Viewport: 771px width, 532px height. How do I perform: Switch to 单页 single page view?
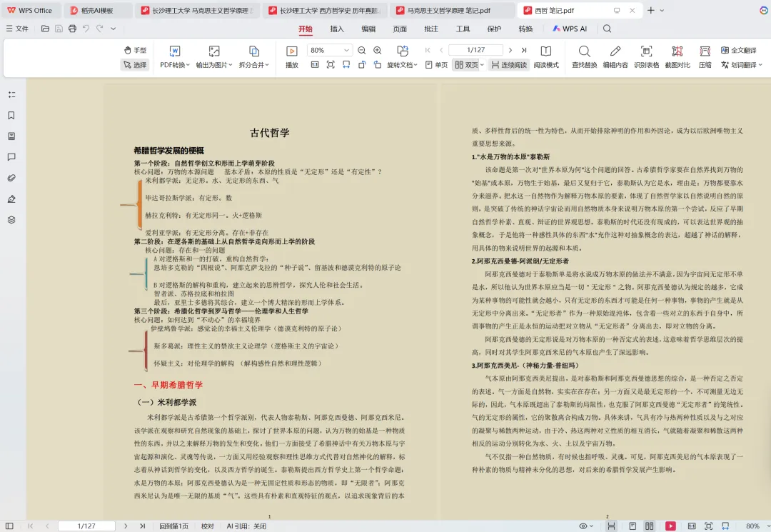click(x=437, y=64)
